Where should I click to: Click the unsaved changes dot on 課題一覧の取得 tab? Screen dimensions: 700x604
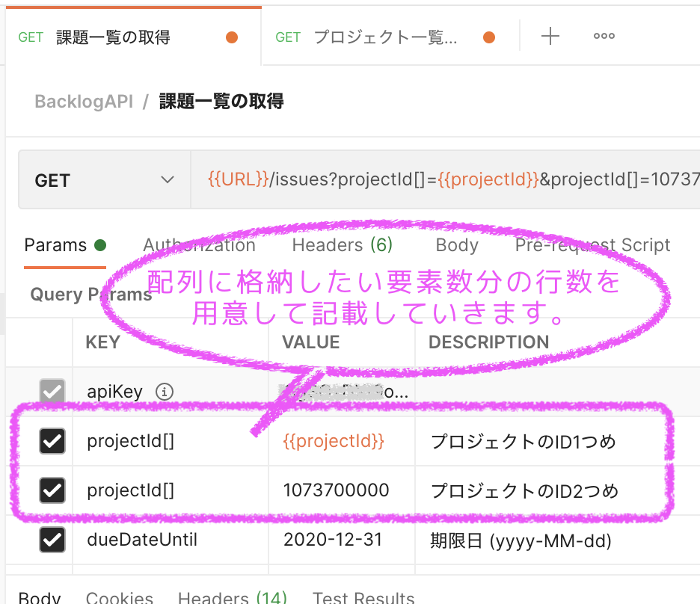(232, 36)
